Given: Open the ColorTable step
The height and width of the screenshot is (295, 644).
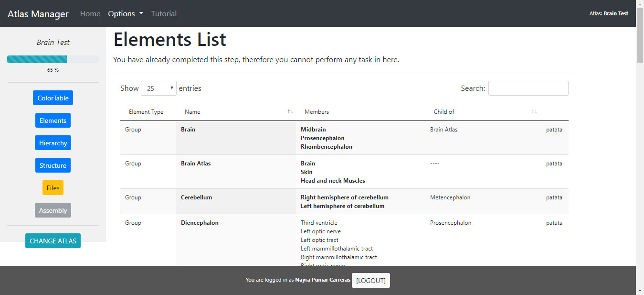Looking at the screenshot, I should tap(53, 98).
